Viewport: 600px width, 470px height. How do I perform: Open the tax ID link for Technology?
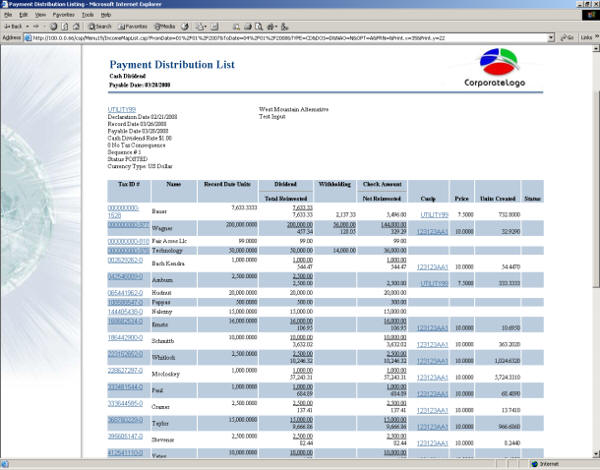click(x=128, y=250)
